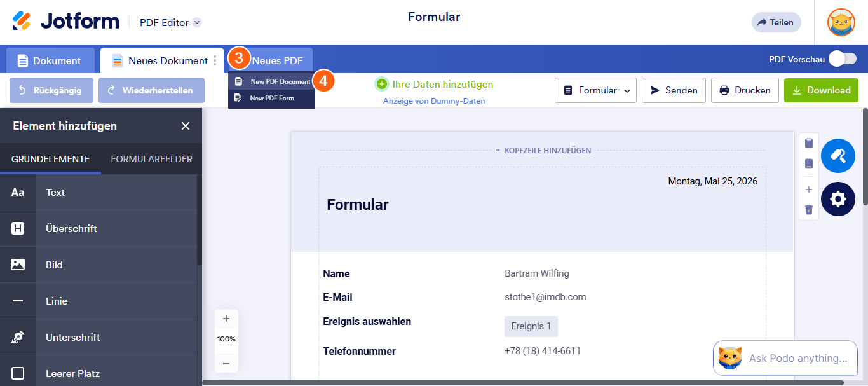Click the Formular page title in header
The image size is (868, 386).
434,17
